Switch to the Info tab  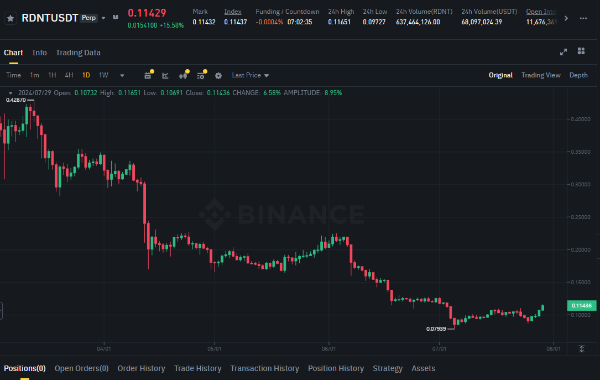39,52
